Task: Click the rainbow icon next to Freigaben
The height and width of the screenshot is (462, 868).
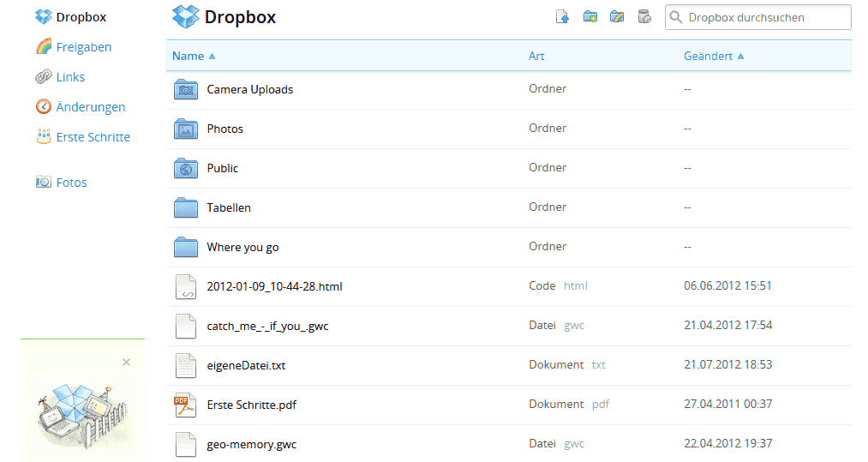Action: tap(44, 47)
